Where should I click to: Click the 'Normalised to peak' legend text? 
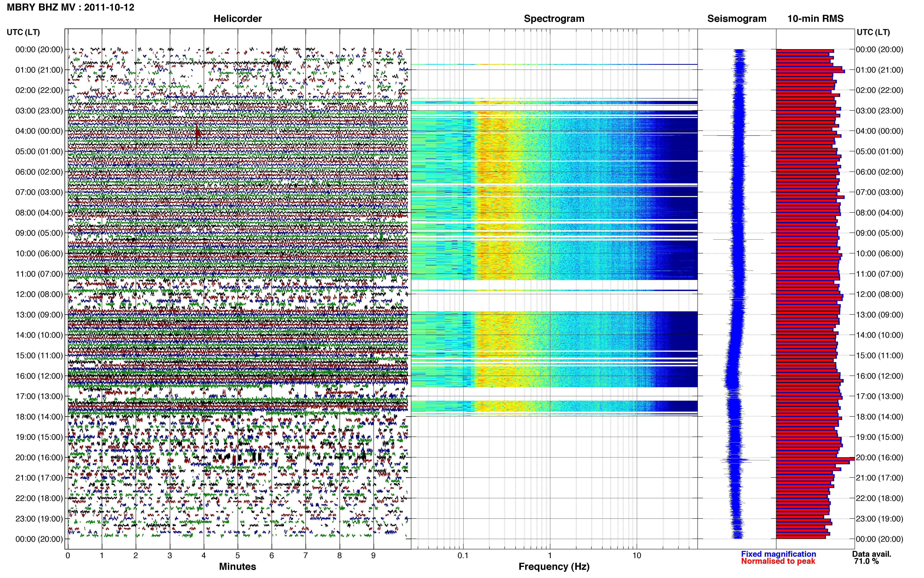point(778,561)
